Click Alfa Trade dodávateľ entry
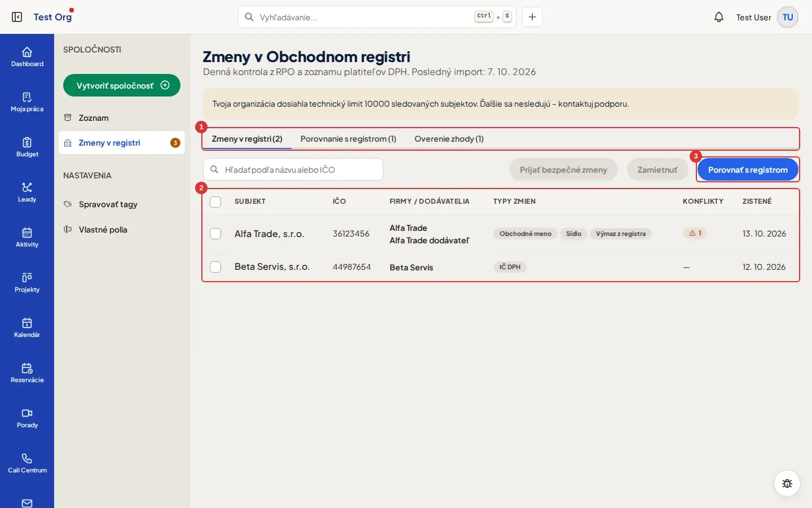The height and width of the screenshot is (508, 812). pos(429,240)
